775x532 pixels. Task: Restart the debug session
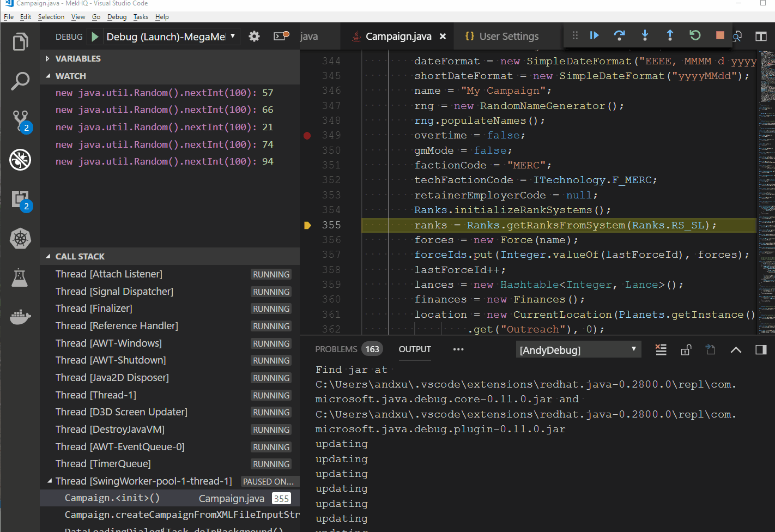pyautogui.click(x=694, y=35)
